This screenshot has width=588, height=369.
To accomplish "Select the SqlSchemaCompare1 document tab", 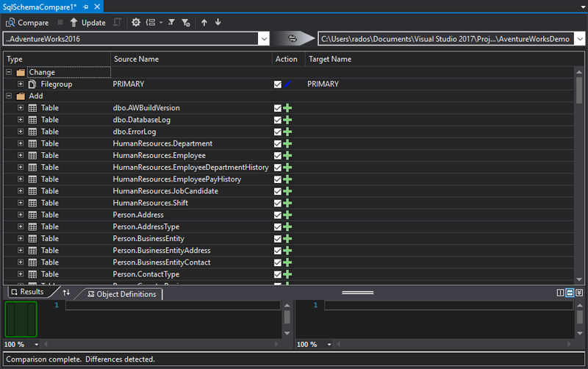I will click(40, 7).
